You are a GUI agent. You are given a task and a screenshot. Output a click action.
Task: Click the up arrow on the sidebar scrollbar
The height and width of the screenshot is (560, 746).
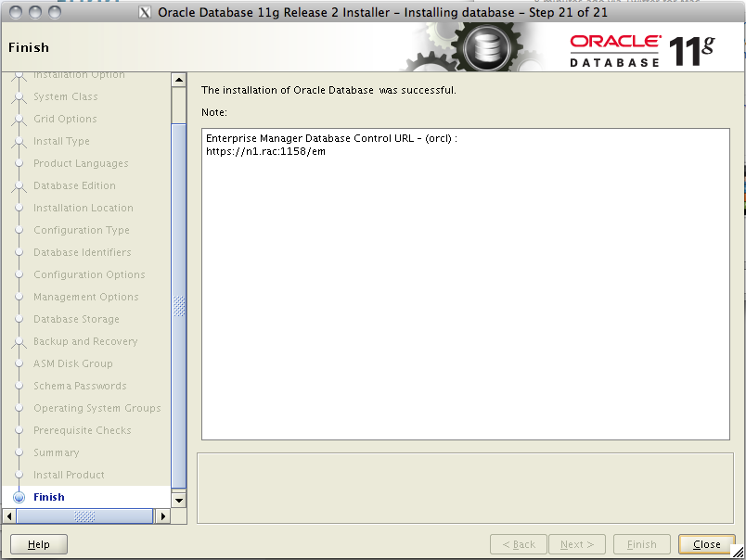[x=179, y=79]
